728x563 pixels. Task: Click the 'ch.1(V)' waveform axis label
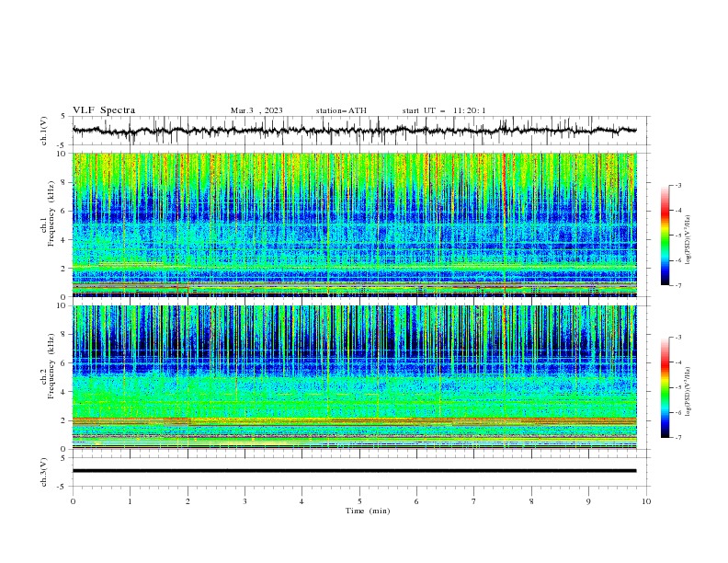tap(44, 131)
